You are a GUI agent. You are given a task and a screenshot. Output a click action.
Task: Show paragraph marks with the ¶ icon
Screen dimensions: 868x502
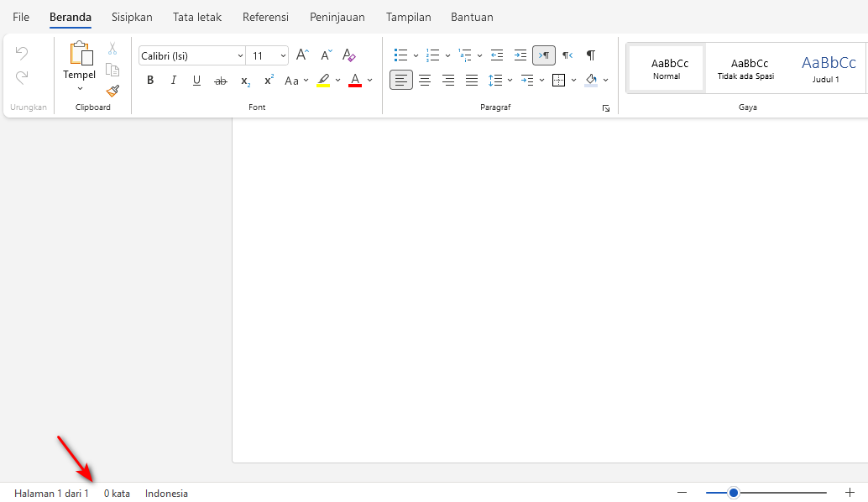(590, 55)
